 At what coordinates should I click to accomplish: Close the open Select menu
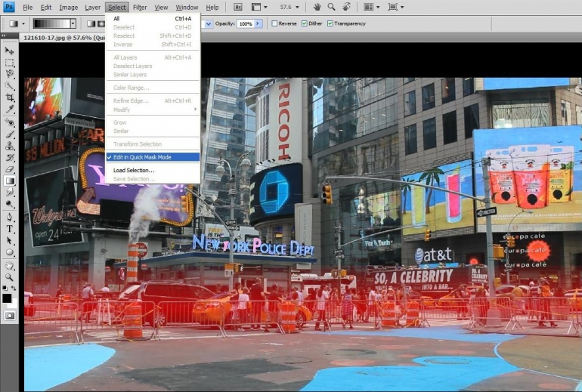coord(117,8)
